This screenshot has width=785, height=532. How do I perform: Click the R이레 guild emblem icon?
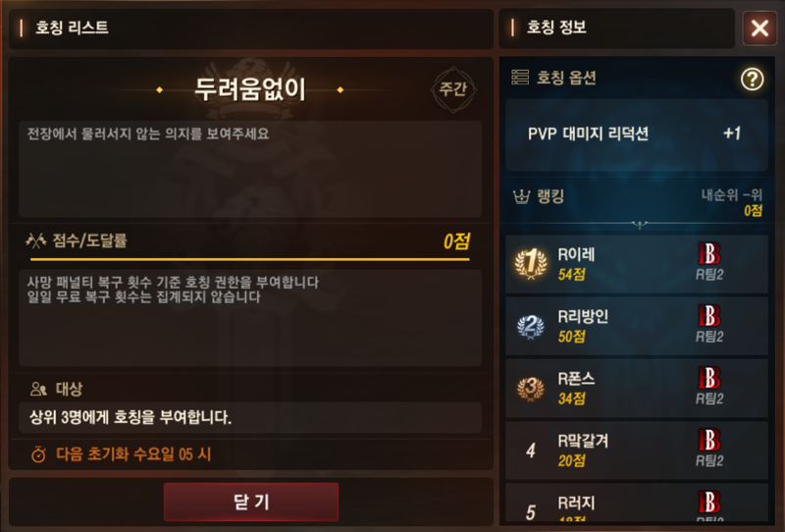click(x=709, y=253)
